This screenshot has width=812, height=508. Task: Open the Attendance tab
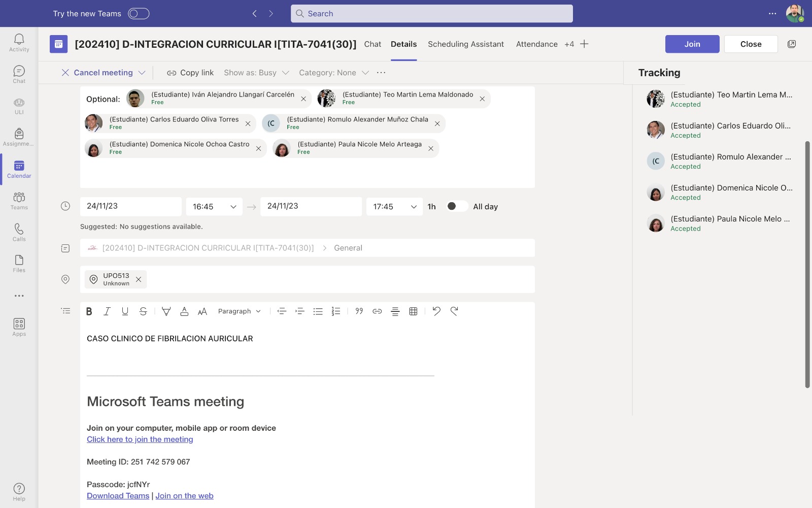[x=536, y=44]
